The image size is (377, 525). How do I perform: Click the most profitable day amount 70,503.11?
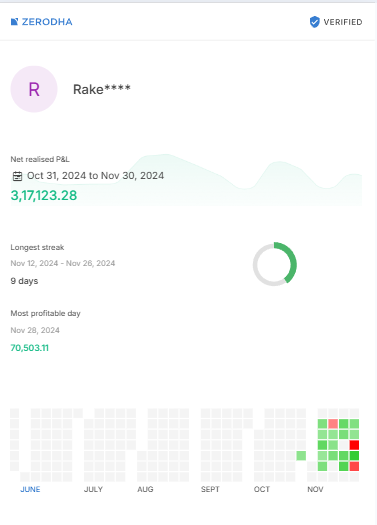click(29, 348)
